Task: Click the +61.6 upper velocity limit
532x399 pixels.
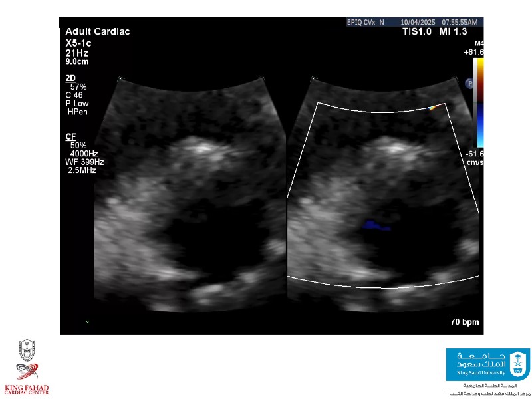Action: point(473,52)
